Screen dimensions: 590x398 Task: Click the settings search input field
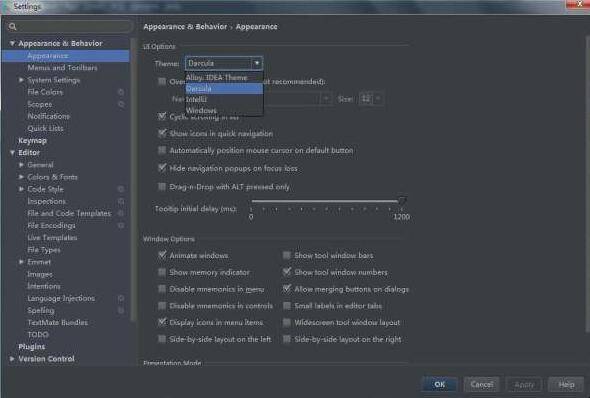coord(69,26)
